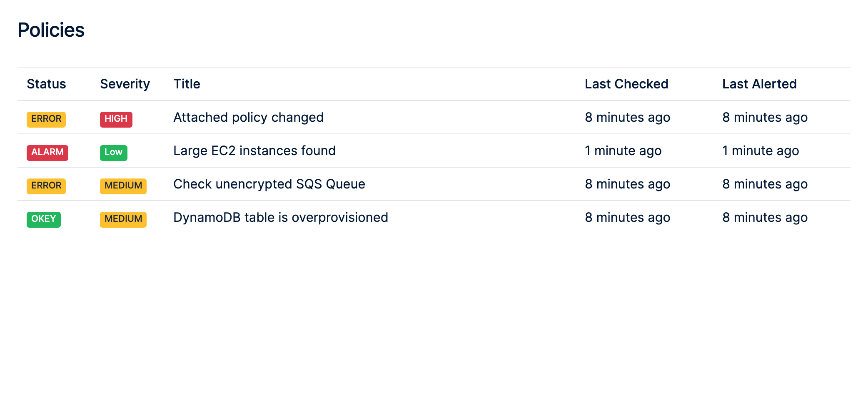
Task: Open Large EC2 instances found policy
Action: point(254,151)
